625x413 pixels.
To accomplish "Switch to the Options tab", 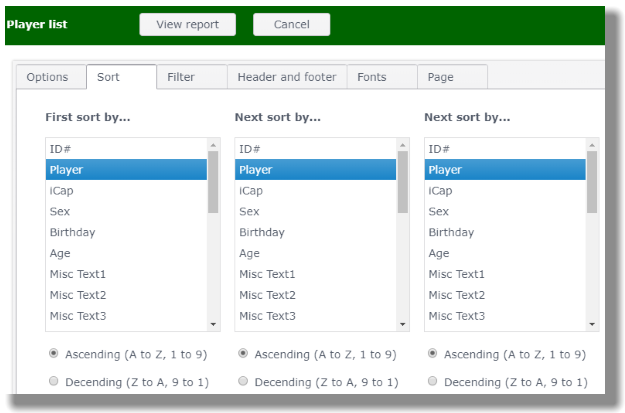I will [x=47, y=77].
